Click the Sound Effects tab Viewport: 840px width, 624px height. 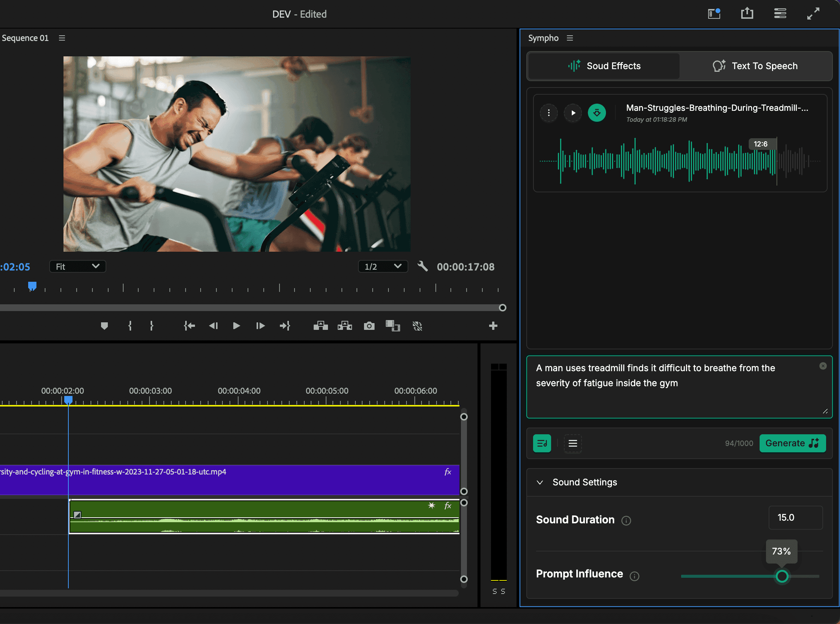click(603, 65)
